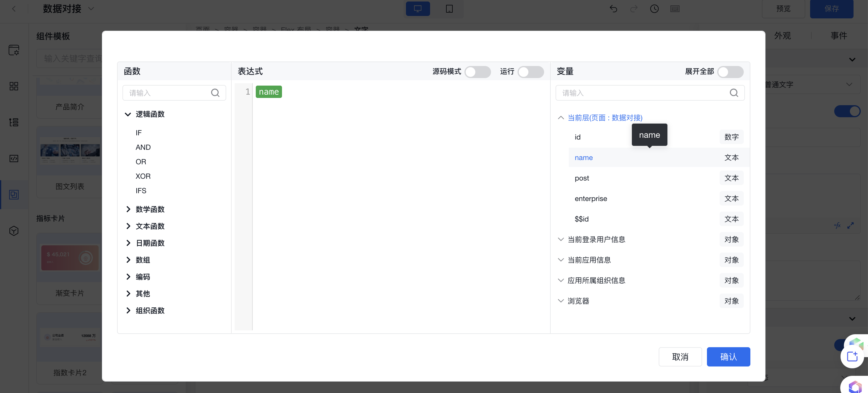Select the OR function
The image size is (868, 393).
point(141,162)
